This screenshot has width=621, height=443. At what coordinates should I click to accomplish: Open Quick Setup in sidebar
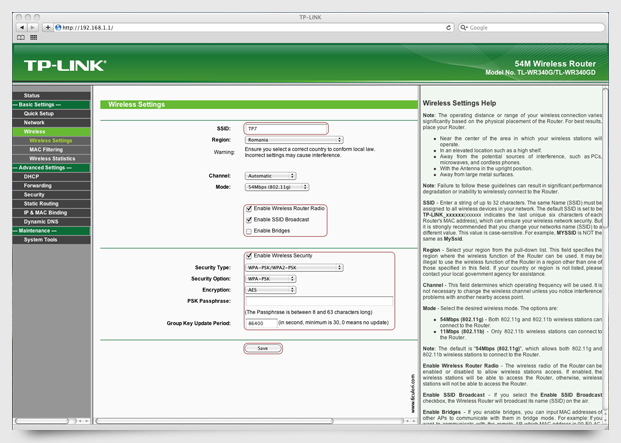pyautogui.click(x=51, y=114)
